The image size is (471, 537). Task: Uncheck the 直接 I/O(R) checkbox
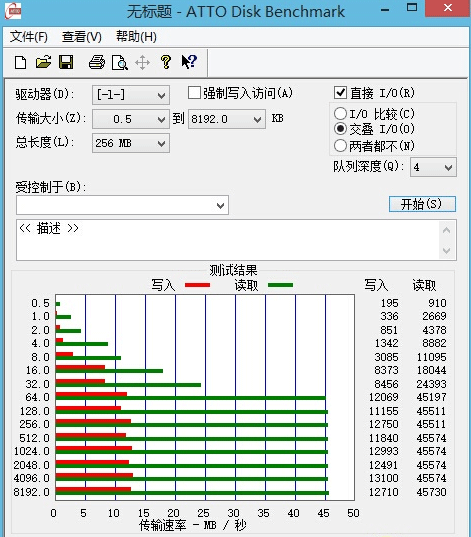coord(340,93)
